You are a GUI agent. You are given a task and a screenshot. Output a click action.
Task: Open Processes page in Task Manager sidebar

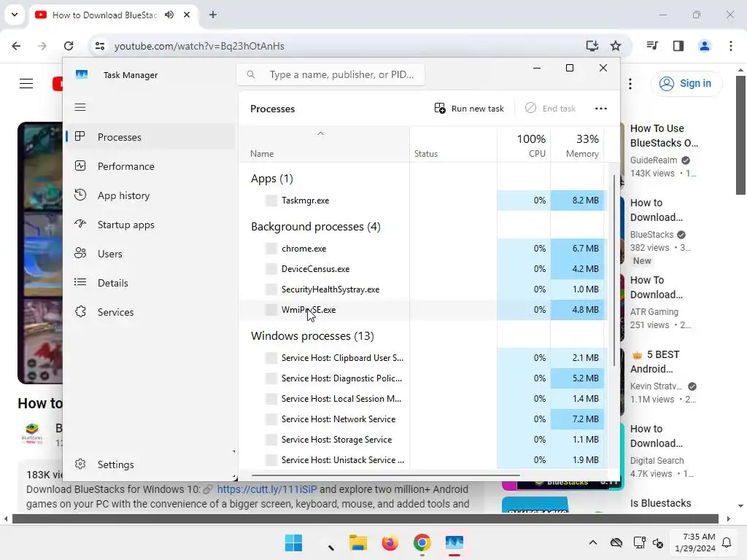coord(150,137)
